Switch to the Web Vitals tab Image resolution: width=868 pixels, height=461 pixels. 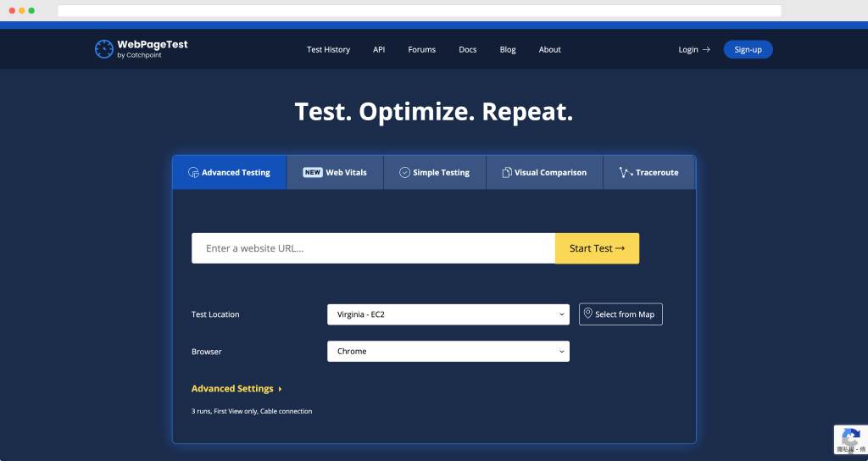coord(335,173)
